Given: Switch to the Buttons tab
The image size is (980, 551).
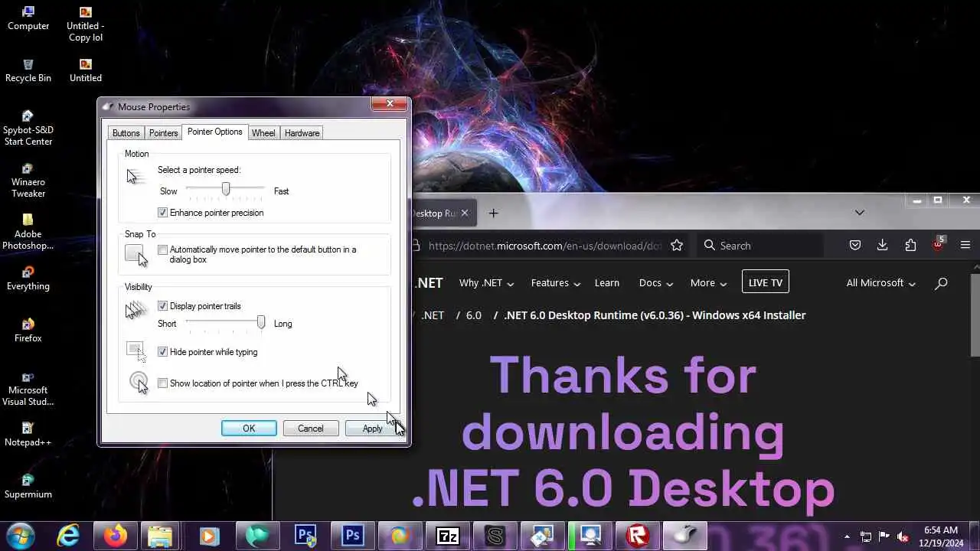Looking at the screenshot, I should coord(126,133).
